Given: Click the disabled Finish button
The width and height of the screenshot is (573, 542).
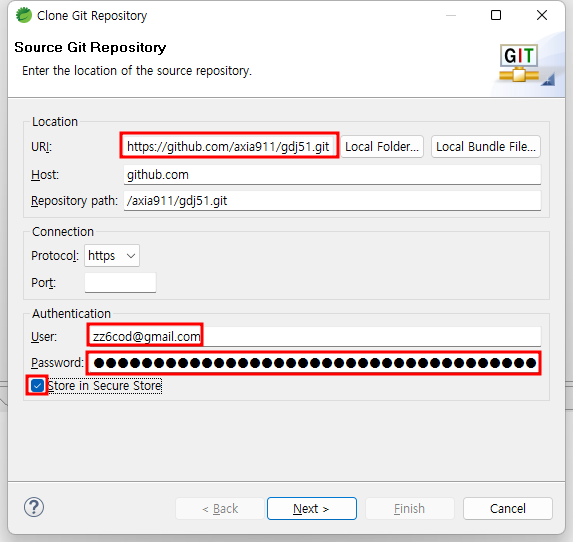Looking at the screenshot, I should pyautogui.click(x=410, y=508).
